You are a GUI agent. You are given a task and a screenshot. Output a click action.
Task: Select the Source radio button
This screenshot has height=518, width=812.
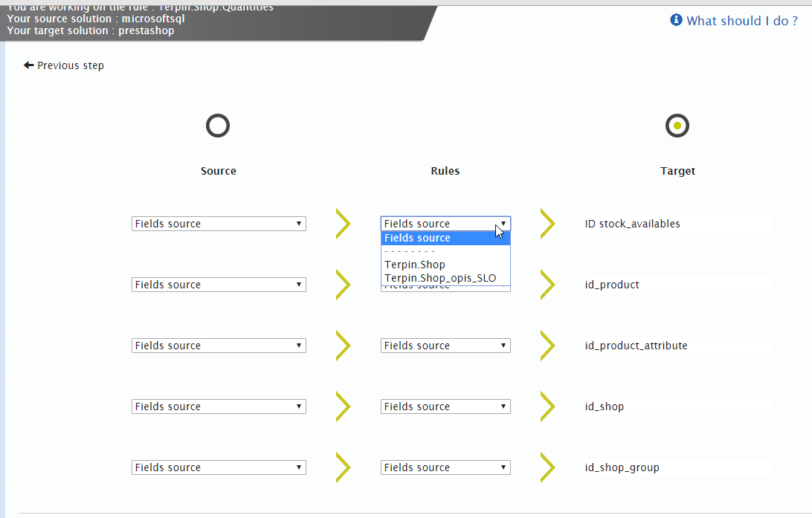218,125
